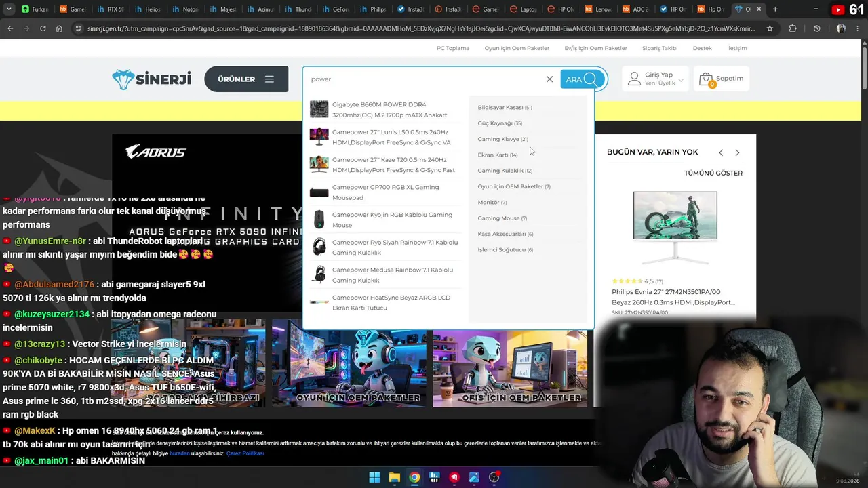This screenshot has width=868, height=488.
Task: Open the Çerez Politikası cookie policy link
Action: coord(245,453)
